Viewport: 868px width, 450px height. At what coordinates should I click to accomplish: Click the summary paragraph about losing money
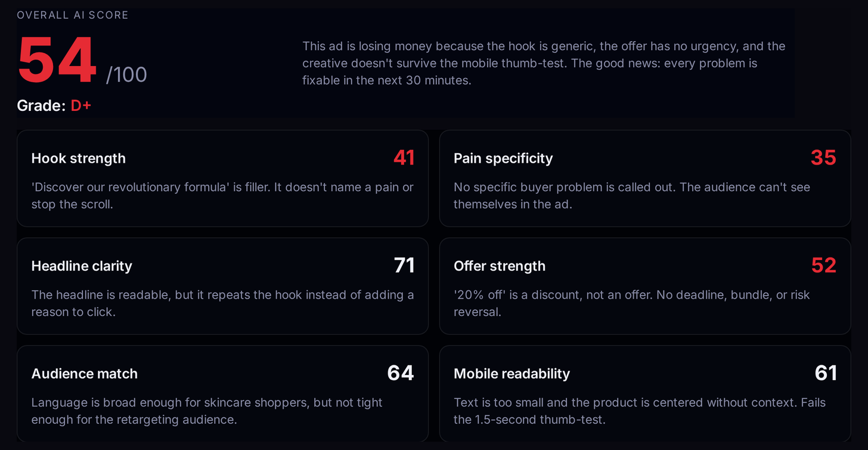click(544, 63)
